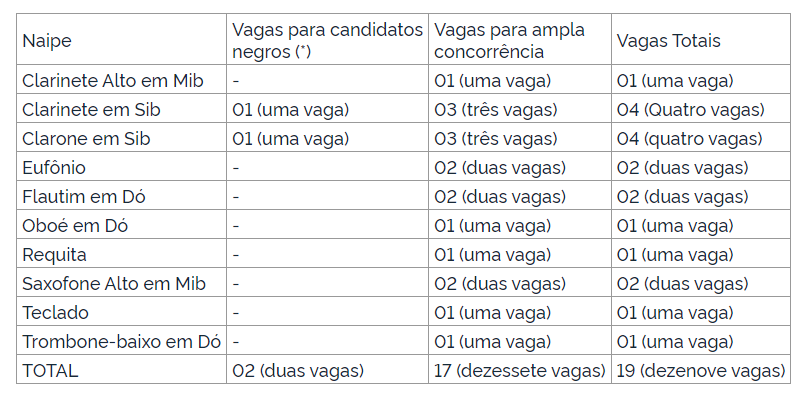Select the Vagas Totais header cell
807x396 pixels.
701,39
